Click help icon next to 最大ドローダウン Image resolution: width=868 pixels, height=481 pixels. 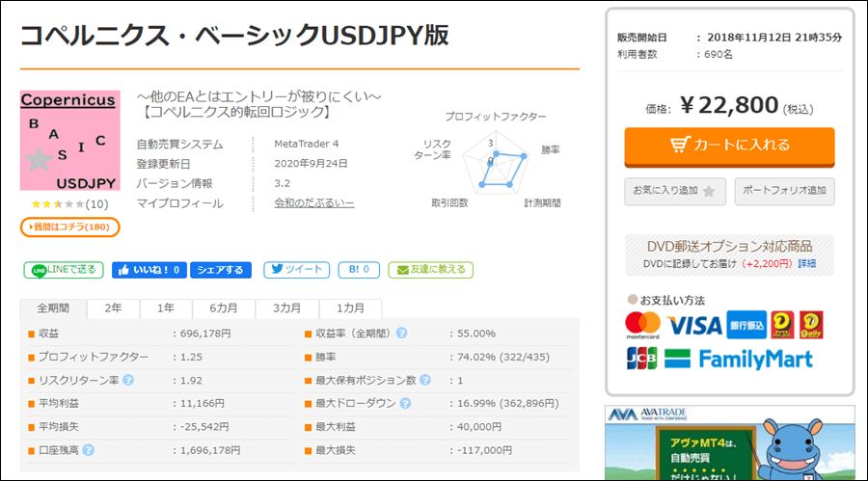tap(405, 404)
